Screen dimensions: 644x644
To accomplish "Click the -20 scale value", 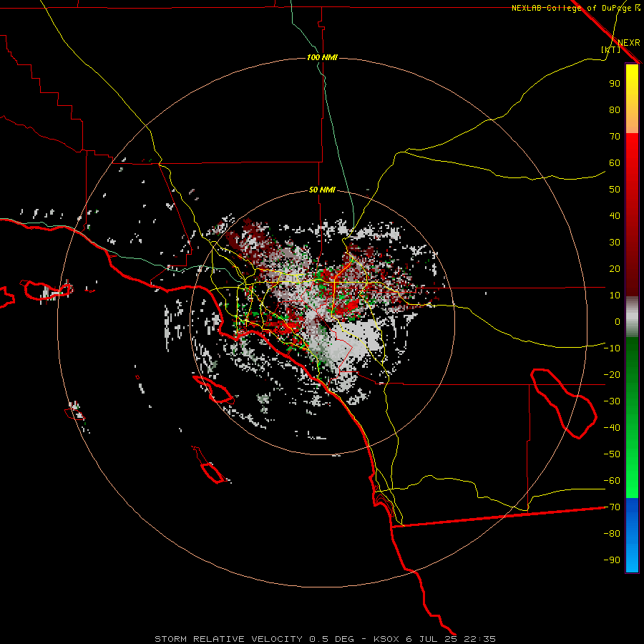I will pos(612,374).
